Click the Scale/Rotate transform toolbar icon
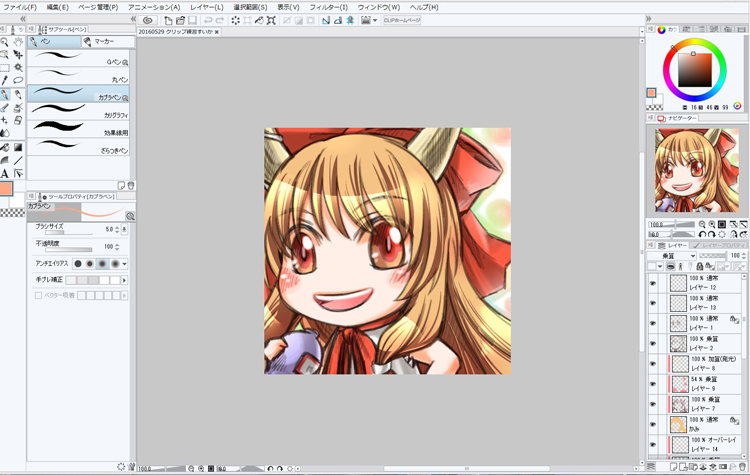Image resolution: width=750 pixels, height=475 pixels. 271,20
